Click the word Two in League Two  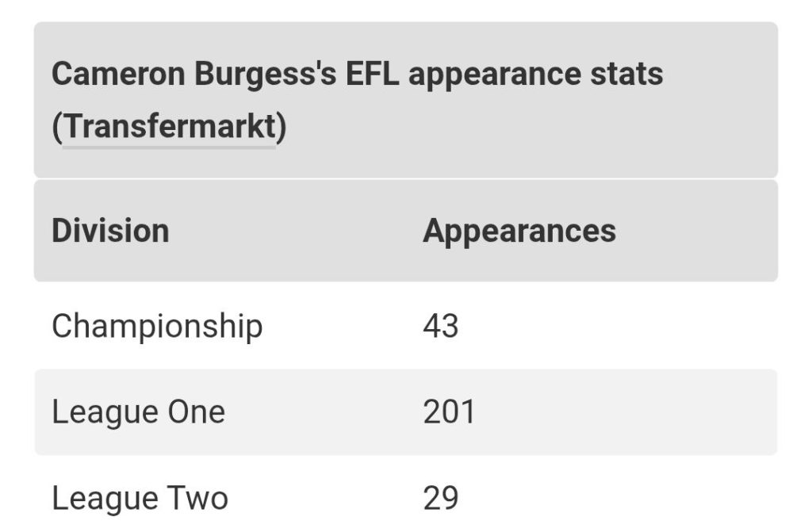190,499
